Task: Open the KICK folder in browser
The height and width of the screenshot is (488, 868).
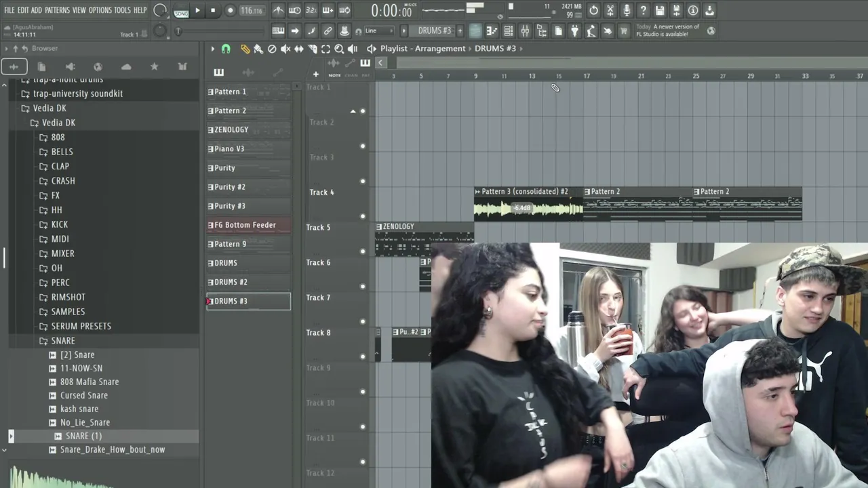Action: 60,224
